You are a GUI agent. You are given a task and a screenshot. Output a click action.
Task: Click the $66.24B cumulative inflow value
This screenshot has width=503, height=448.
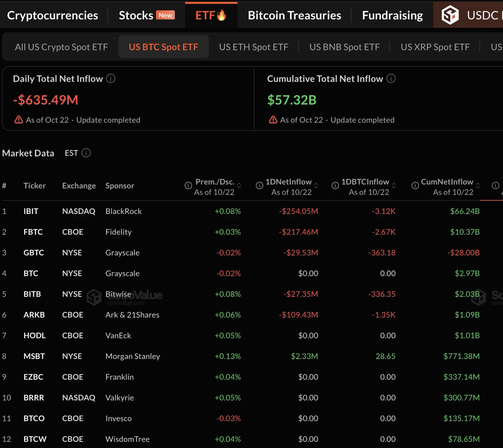point(465,211)
